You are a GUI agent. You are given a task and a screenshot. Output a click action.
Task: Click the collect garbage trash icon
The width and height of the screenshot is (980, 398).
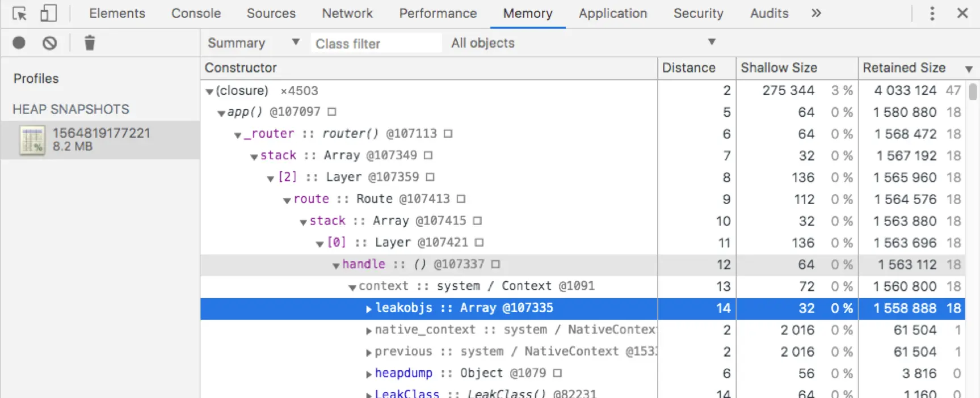[90, 43]
